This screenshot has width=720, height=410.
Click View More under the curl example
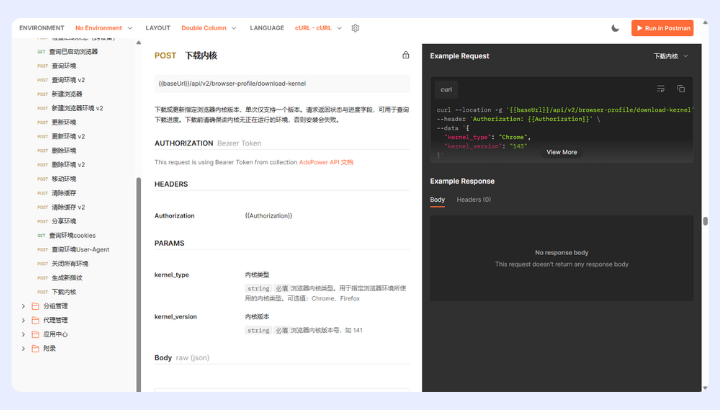pyautogui.click(x=562, y=152)
